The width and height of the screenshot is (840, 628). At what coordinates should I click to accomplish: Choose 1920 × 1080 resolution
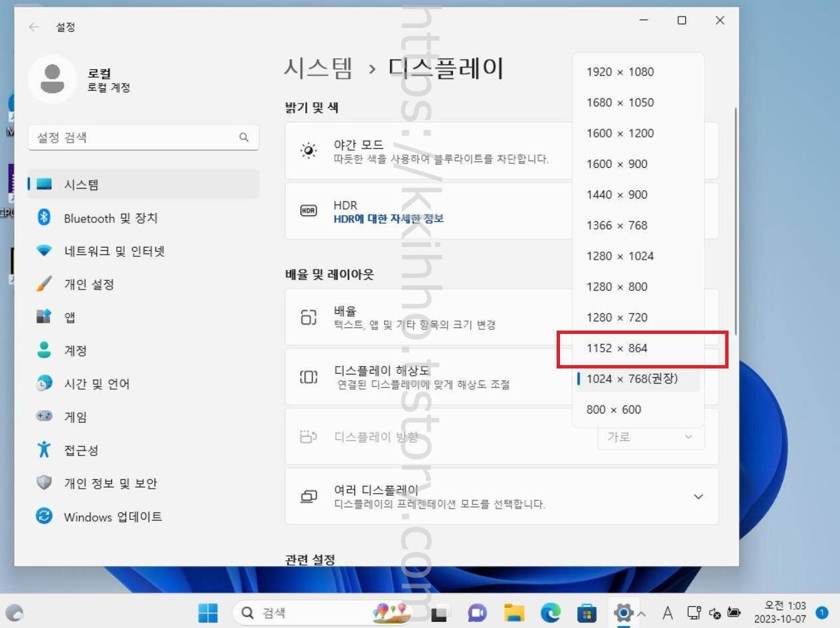(x=638, y=72)
